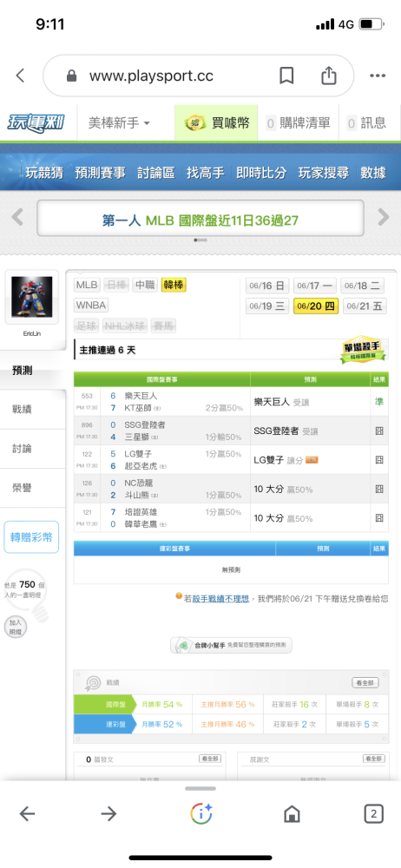Open the tabs switcher showing 2

click(x=374, y=813)
